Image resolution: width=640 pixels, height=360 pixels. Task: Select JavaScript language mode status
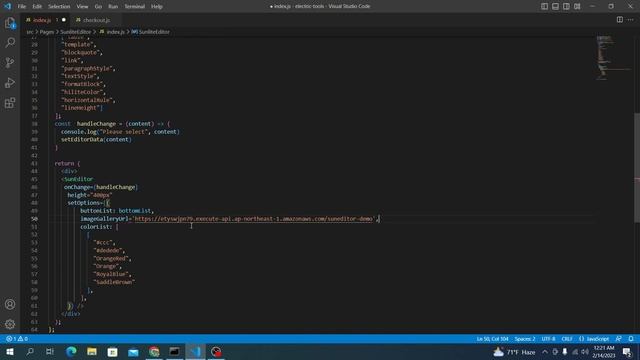click(x=594, y=339)
